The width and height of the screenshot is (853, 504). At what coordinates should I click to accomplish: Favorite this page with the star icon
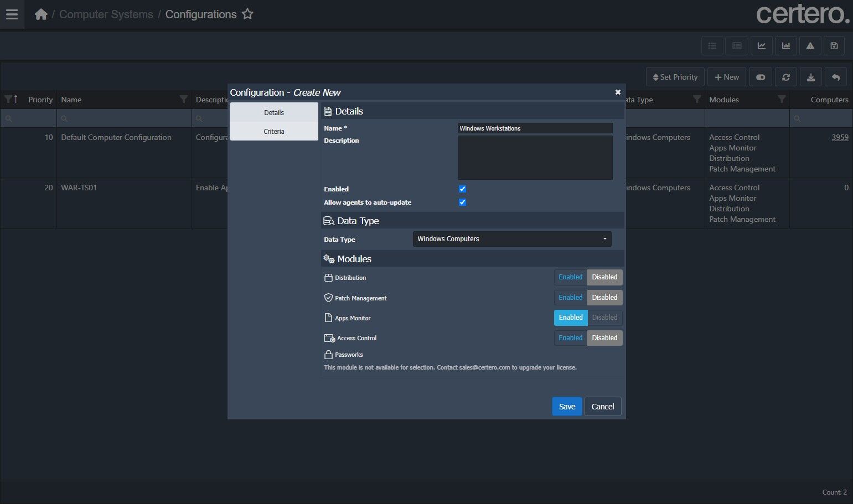[x=247, y=14]
